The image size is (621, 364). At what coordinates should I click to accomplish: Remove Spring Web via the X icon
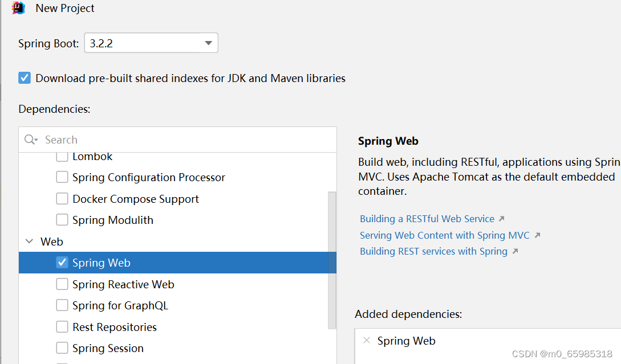[x=367, y=341]
